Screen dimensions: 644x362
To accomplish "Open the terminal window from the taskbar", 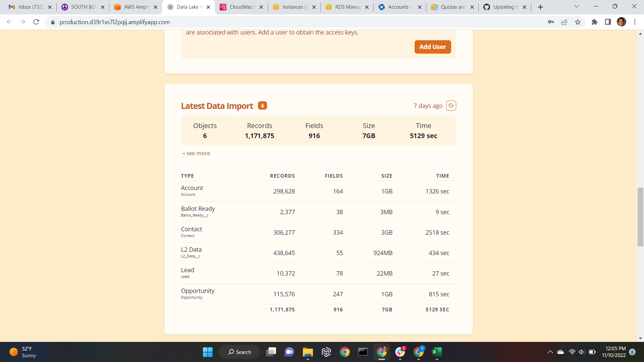I will 363,352.
